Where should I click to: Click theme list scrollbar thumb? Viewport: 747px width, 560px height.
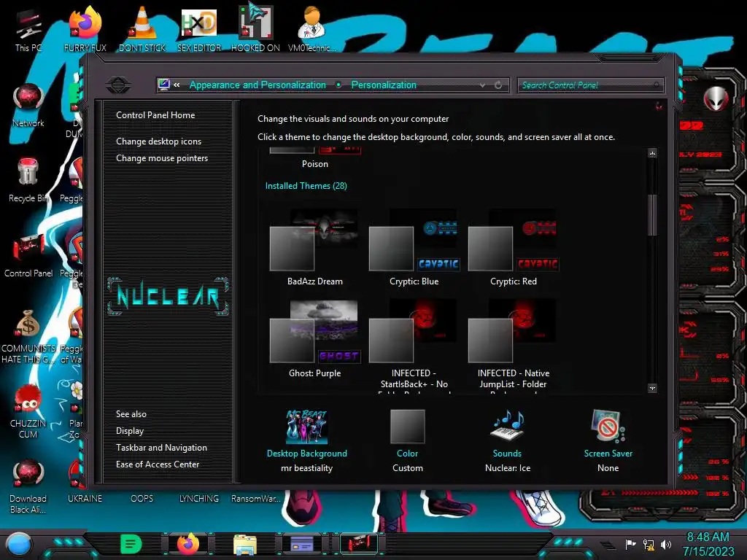pyautogui.click(x=652, y=214)
